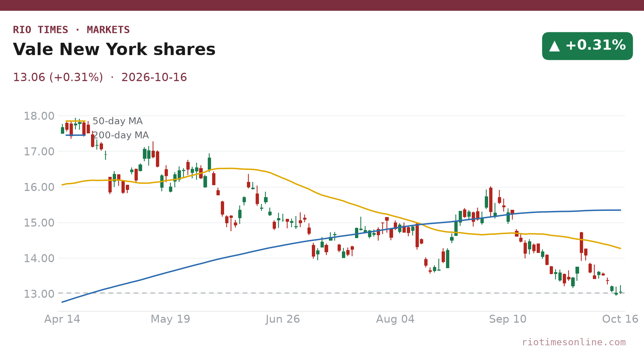This screenshot has height=362, width=644.
Task: Click the Sep 10 x-axis date
Action: click(508, 319)
